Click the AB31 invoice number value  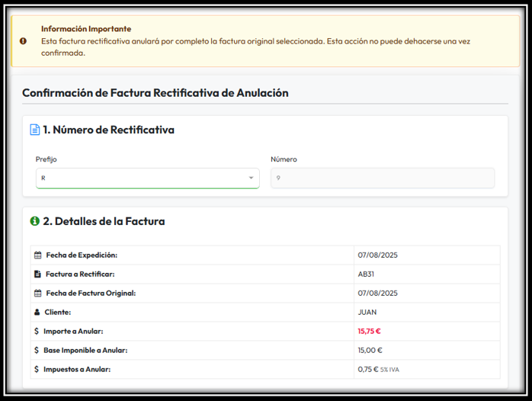coord(366,274)
